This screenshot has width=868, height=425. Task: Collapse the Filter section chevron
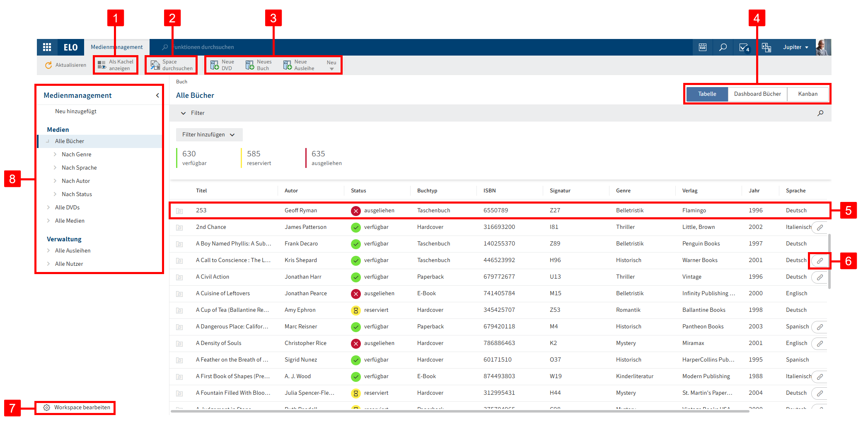click(183, 113)
